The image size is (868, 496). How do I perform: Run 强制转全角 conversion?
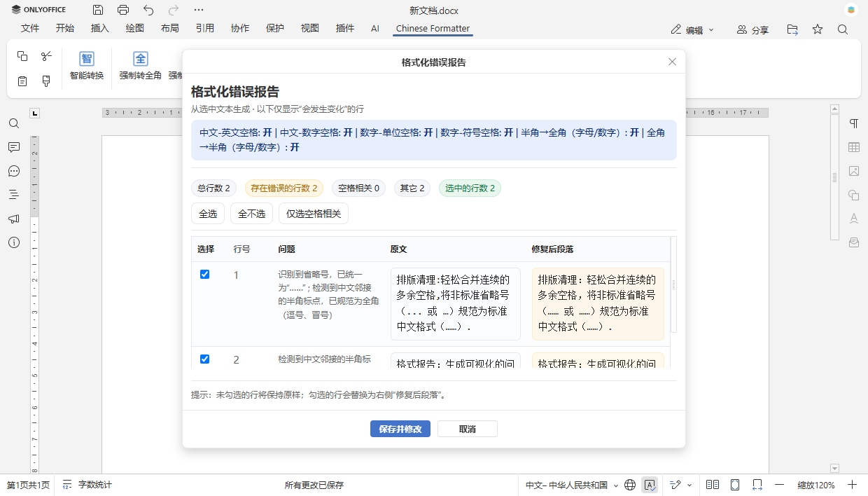pyautogui.click(x=141, y=66)
